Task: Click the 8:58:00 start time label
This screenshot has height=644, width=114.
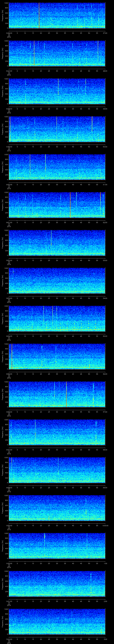Action: [x=9, y=487]
